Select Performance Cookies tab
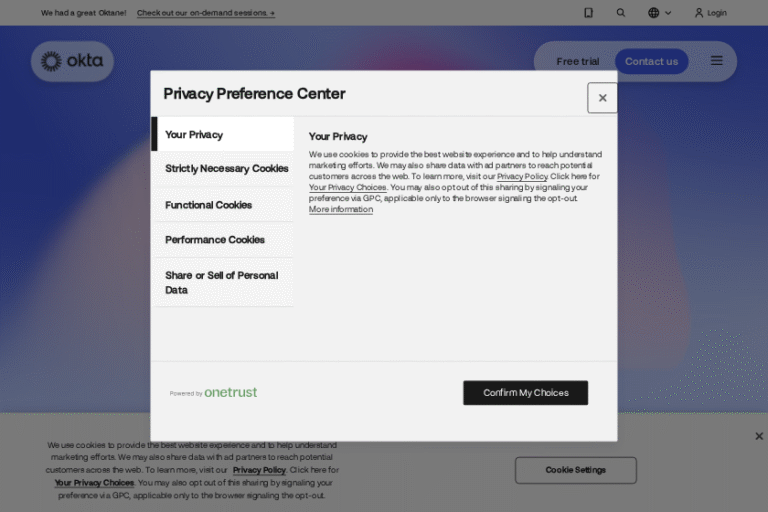This screenshot has height=512, width=768. coord(215,240)
